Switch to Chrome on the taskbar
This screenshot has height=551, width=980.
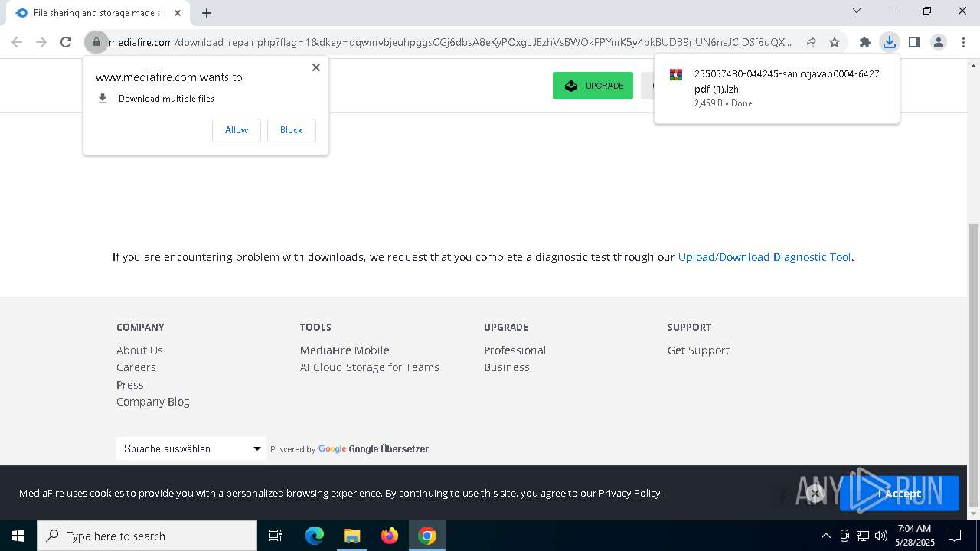(427, 536)
